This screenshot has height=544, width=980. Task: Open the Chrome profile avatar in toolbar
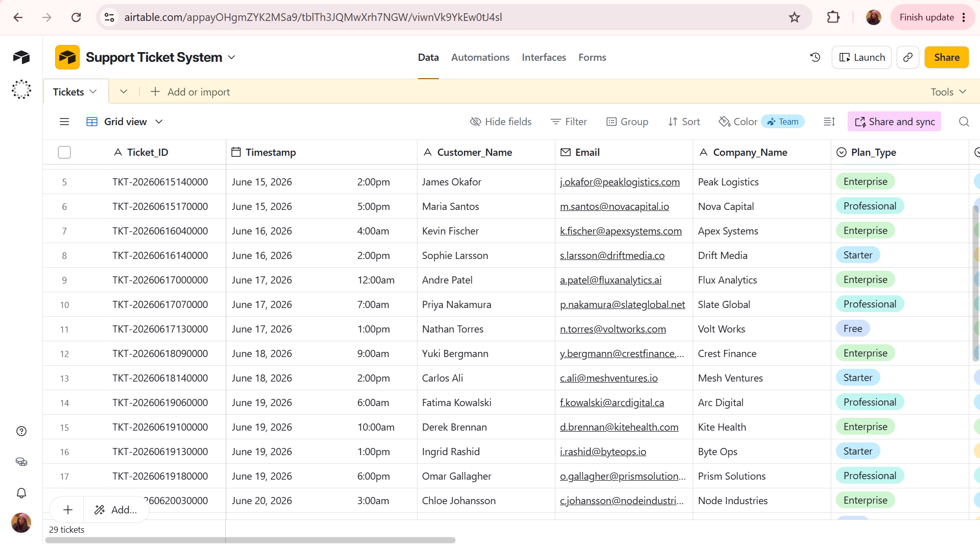pyautogui.click(x=873, y=17)
